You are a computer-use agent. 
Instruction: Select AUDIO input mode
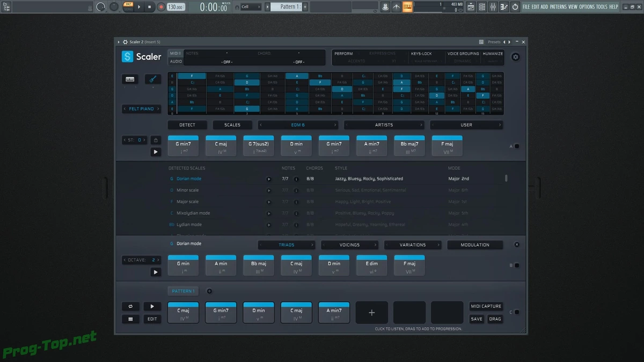coord(175,61)
